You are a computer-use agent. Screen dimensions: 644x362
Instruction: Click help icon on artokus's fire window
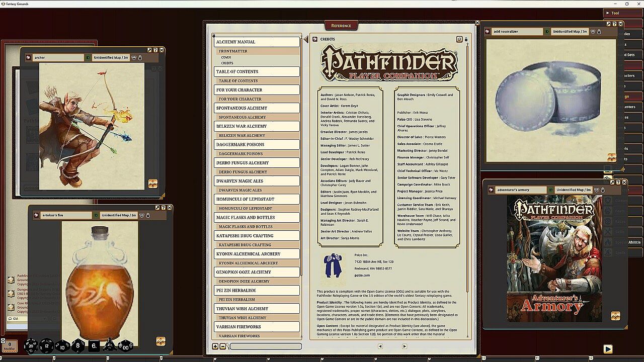[164, 208]
